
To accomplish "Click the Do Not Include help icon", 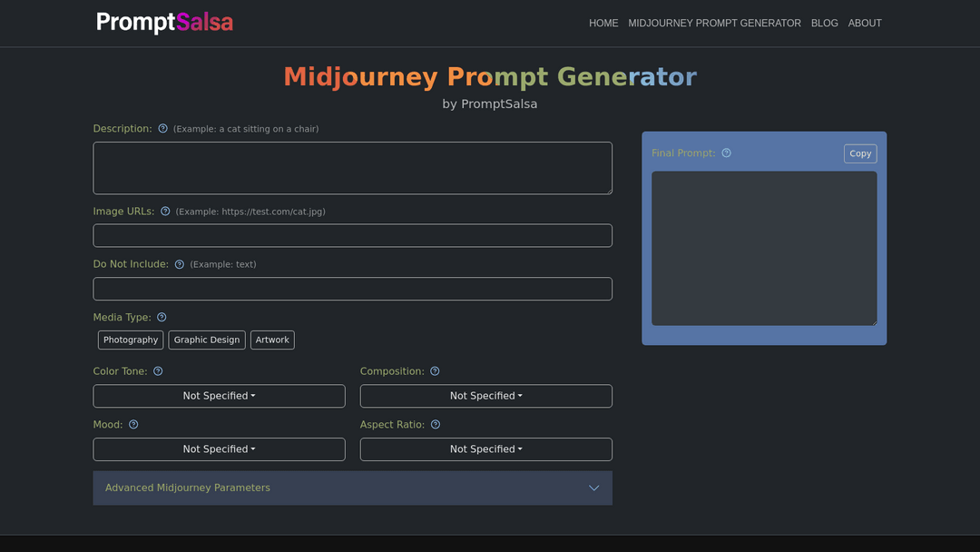I will [180, 264].
